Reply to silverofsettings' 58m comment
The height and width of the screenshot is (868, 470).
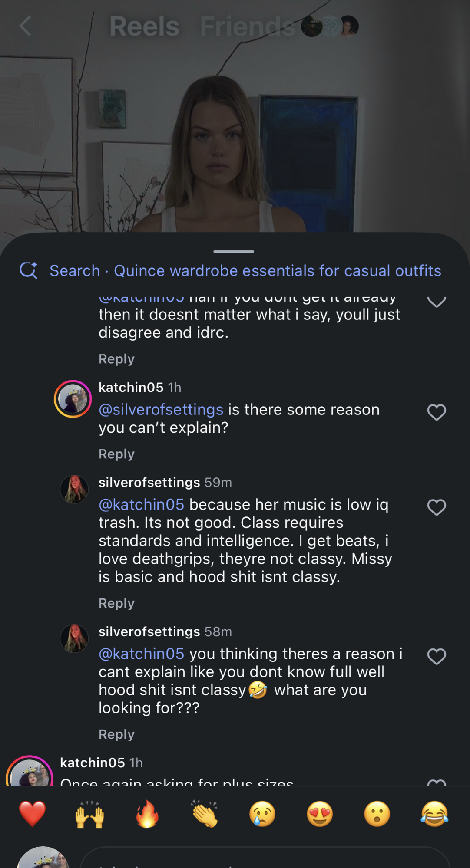(116, 734)
